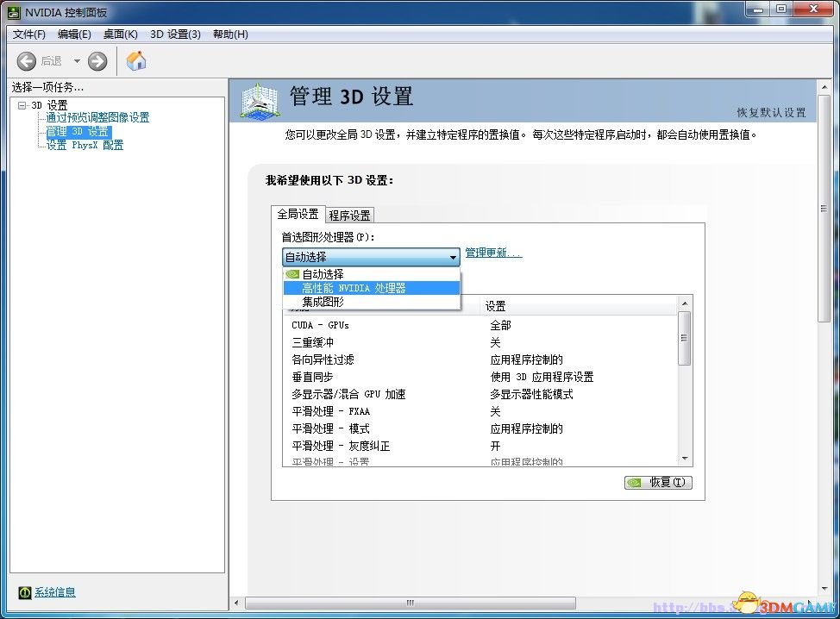
Task: Click the NVIDIA Control Panel title bar icon
Action: pos(13,12)
